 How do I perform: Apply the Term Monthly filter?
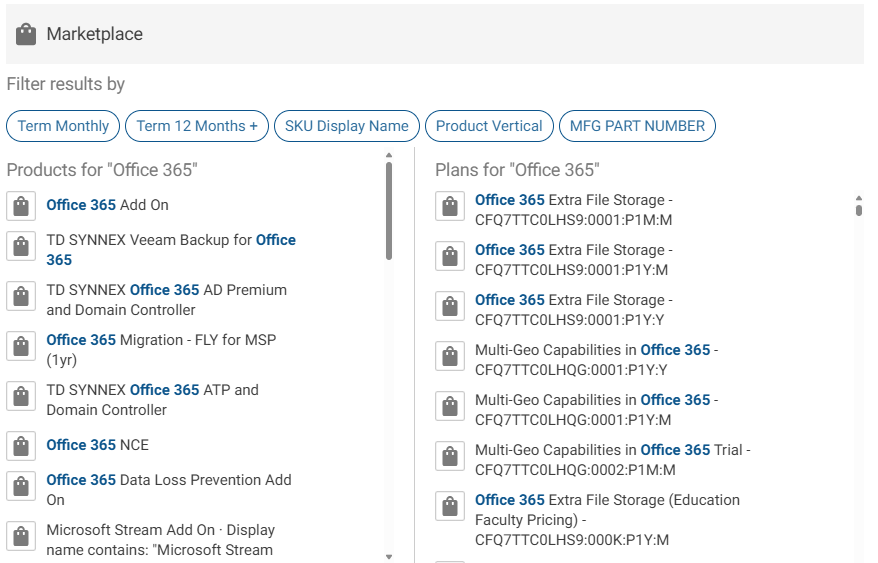[x=63, y=126]
